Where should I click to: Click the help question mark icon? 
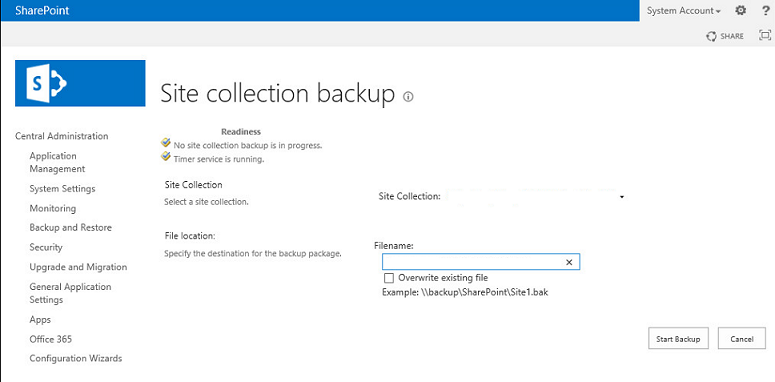coord(766,10)
